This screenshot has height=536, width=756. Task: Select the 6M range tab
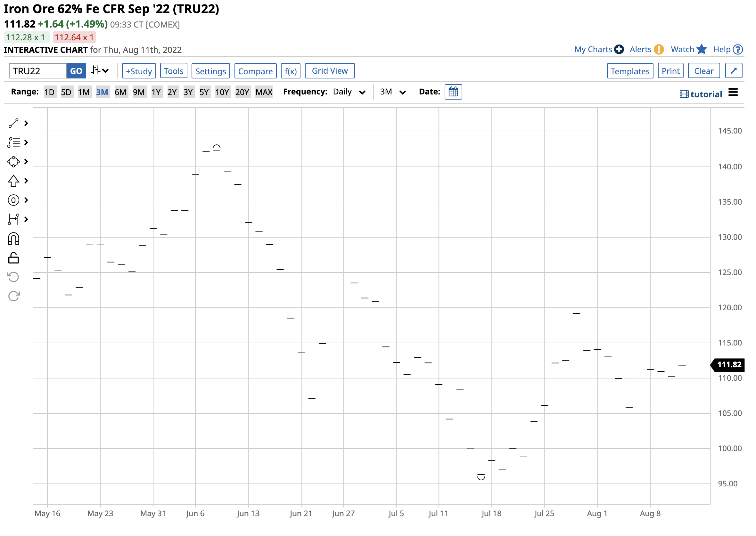(x=120, y=92)
